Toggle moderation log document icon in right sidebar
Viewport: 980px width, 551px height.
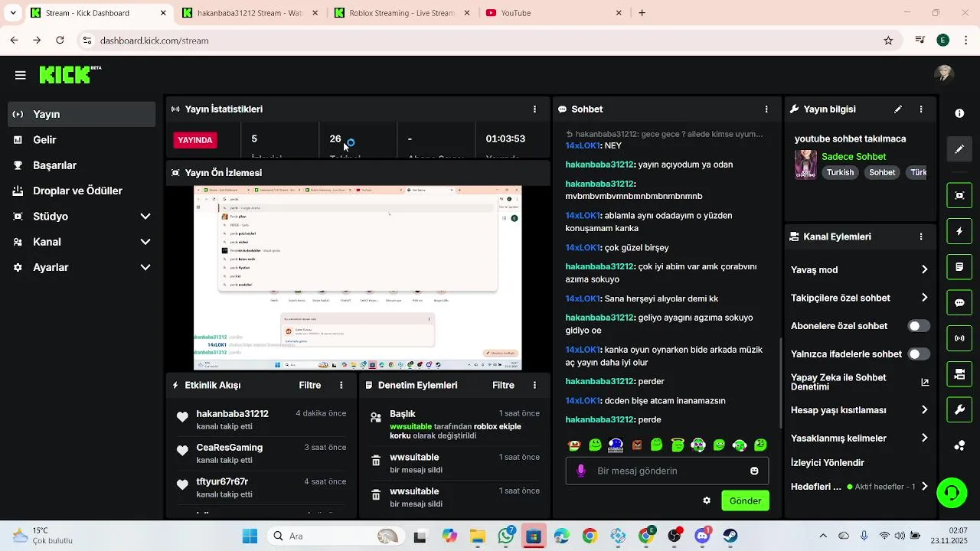pos(959,267)
